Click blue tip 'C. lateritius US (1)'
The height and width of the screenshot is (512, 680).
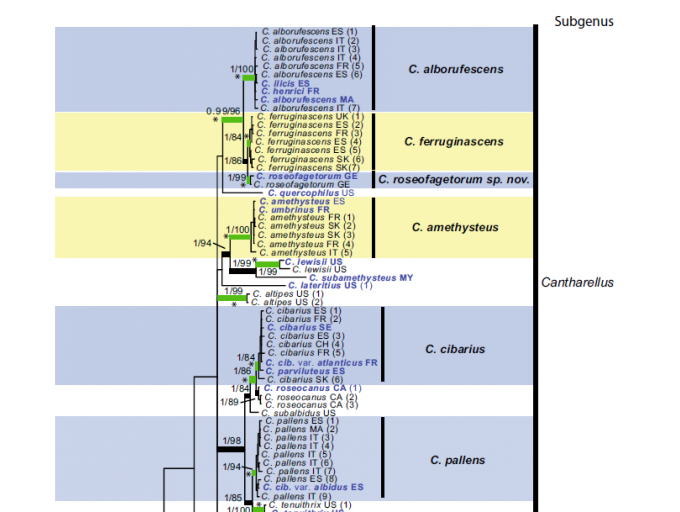[x=330, y=286]
